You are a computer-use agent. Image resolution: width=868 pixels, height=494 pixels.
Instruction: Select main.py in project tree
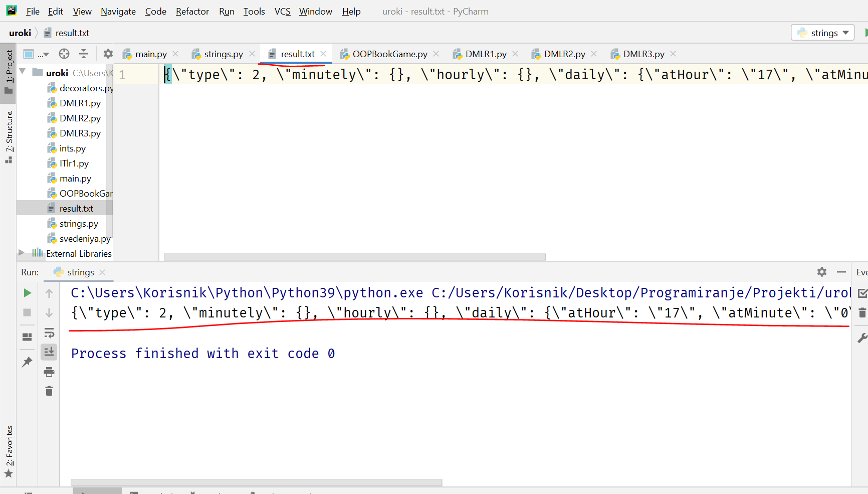65,179
